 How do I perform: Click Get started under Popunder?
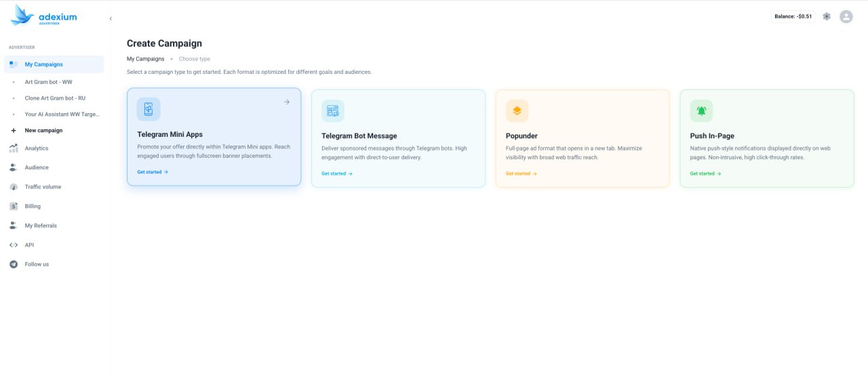coord(521,173)
